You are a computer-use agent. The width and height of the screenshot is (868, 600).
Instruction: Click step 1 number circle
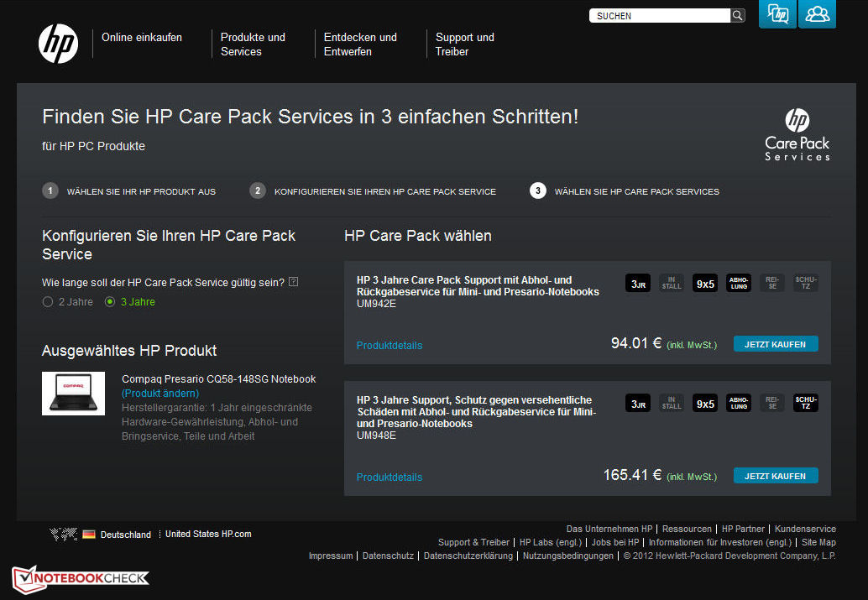pos(50,190)
